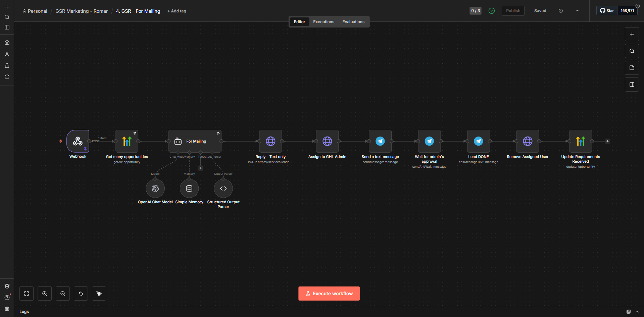
Task: Run the Execute workflow button
Action: 329,294
